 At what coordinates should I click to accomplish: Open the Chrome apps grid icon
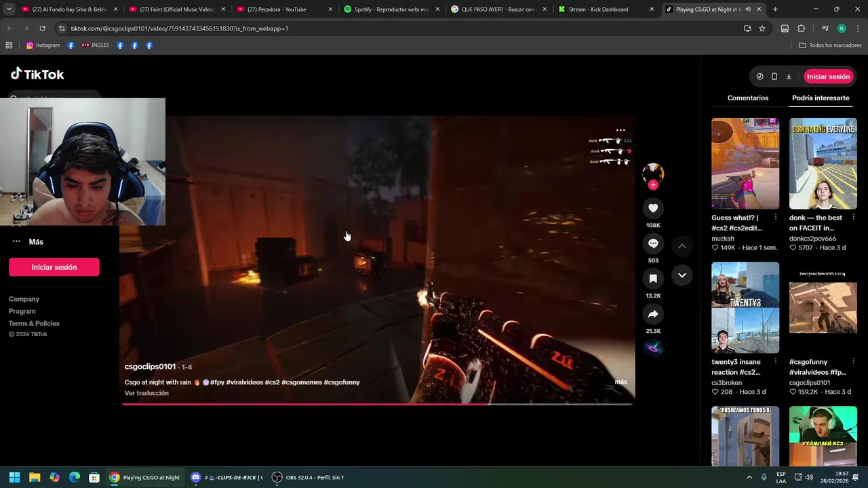(9, 45)
